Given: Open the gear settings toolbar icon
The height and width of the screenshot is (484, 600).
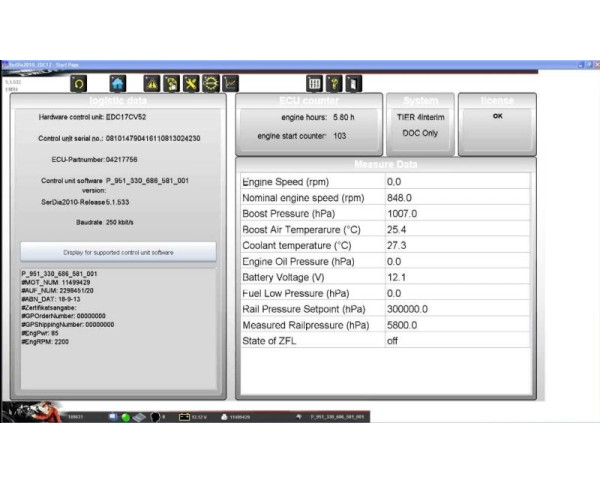Looking at the screenshot, I should (x=211, y=84).
